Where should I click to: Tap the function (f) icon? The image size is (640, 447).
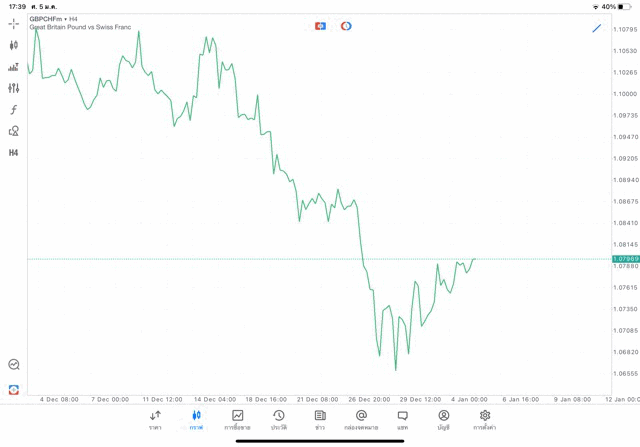(x=13, y=110)
